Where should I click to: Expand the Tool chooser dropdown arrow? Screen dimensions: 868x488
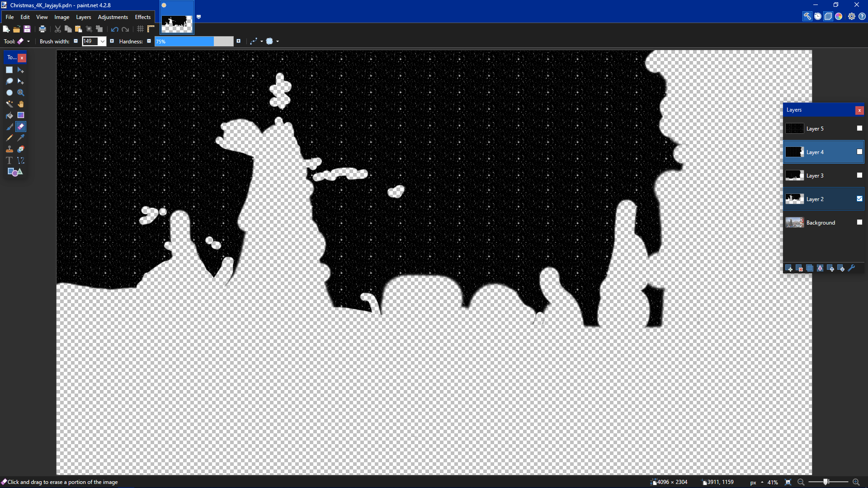(x=28, y=42)
